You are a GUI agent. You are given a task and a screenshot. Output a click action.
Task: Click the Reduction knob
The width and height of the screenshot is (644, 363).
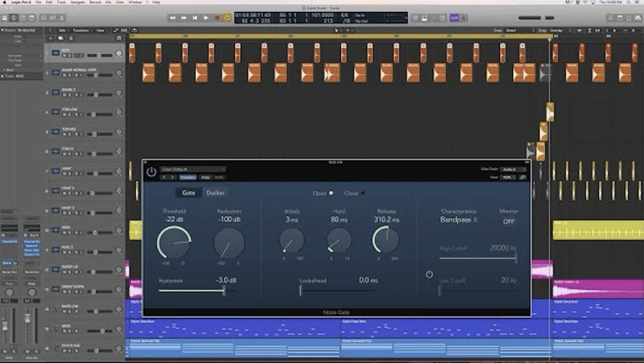click(x=229, y=243)
